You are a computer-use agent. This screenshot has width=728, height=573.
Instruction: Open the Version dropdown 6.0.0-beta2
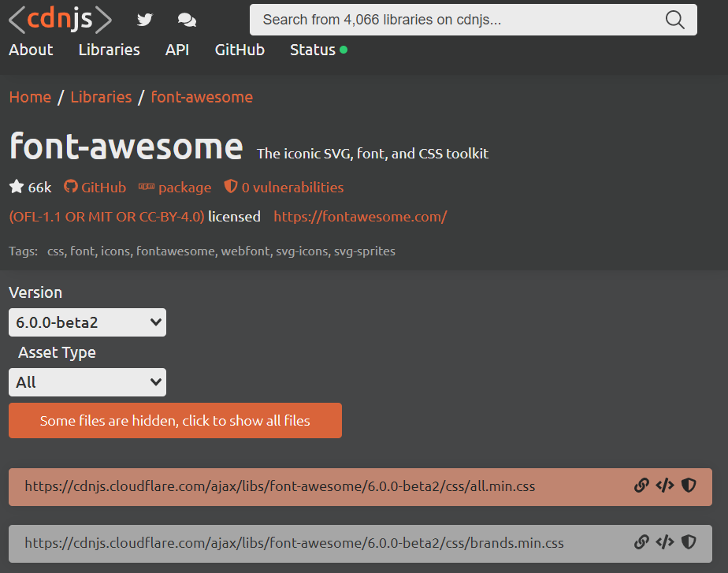point(87,322)
